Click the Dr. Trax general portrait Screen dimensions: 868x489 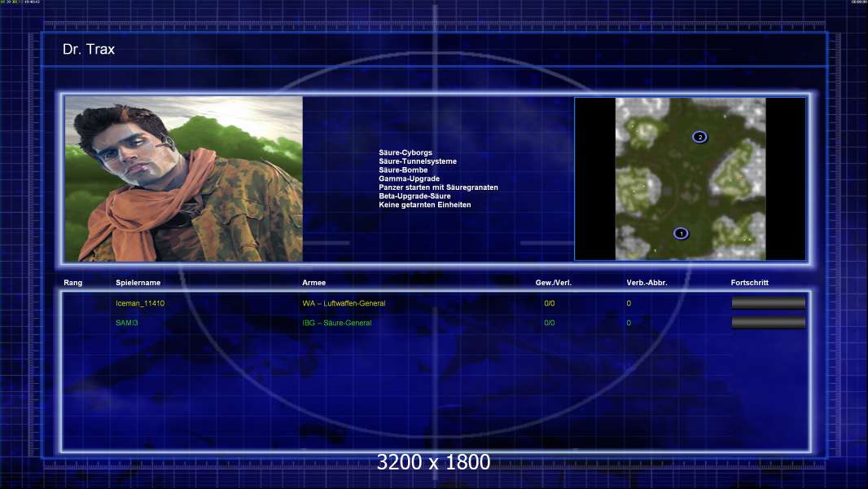[x=184, y=178]
